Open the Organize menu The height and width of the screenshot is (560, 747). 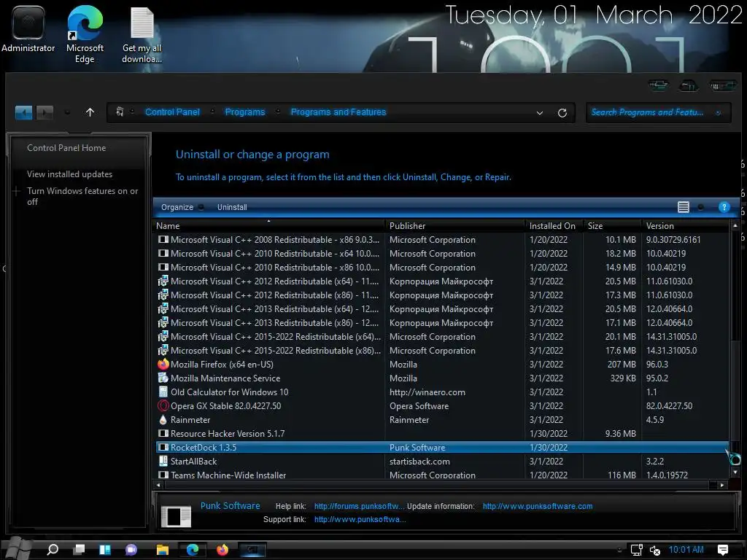tap(182, 207)
